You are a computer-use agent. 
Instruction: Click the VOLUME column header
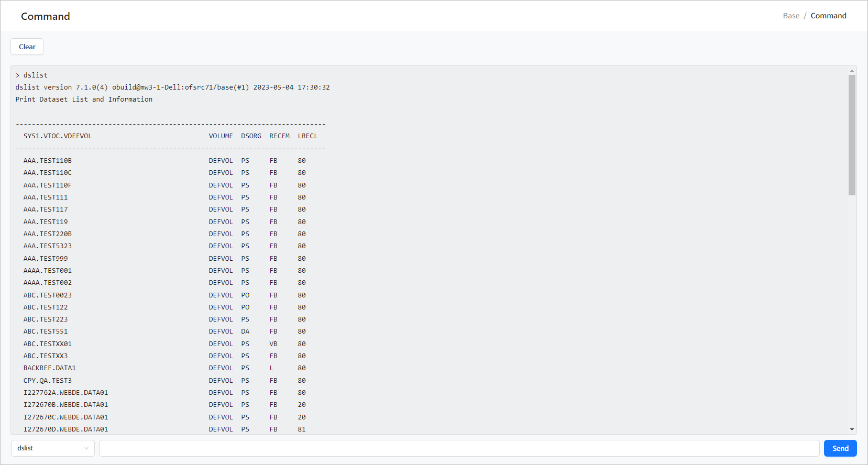[221, 136]
